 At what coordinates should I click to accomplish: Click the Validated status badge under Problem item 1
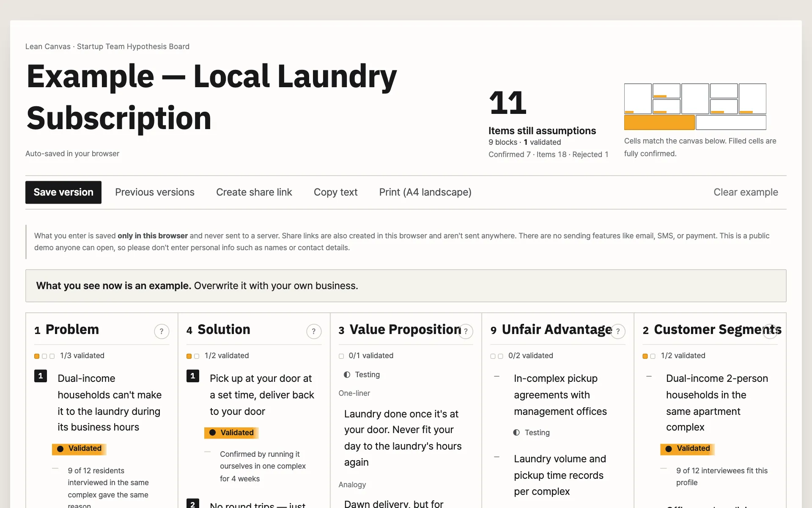pos(79,449)
